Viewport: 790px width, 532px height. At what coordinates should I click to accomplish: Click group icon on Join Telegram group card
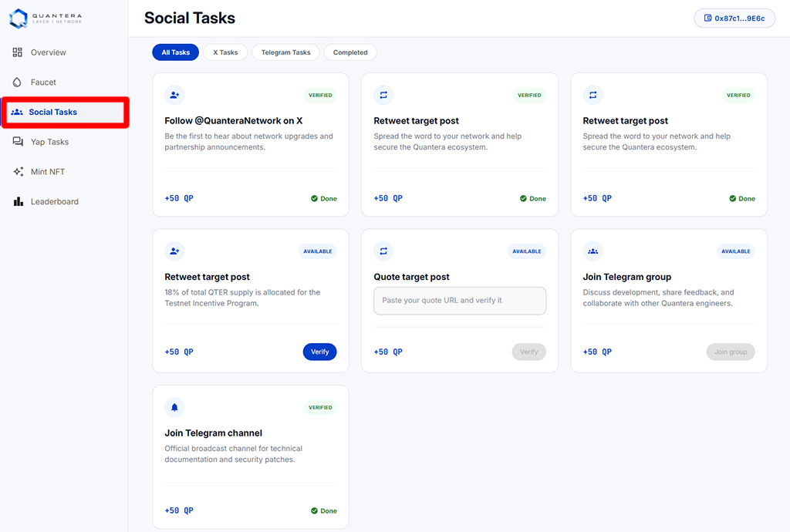[x=592, y=251]
